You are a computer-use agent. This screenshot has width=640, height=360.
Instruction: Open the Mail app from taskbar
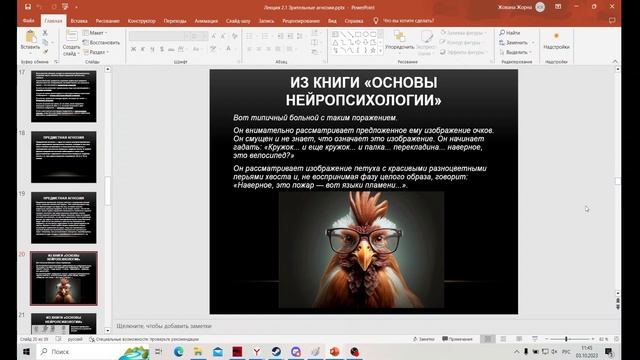tap(218, 351)
